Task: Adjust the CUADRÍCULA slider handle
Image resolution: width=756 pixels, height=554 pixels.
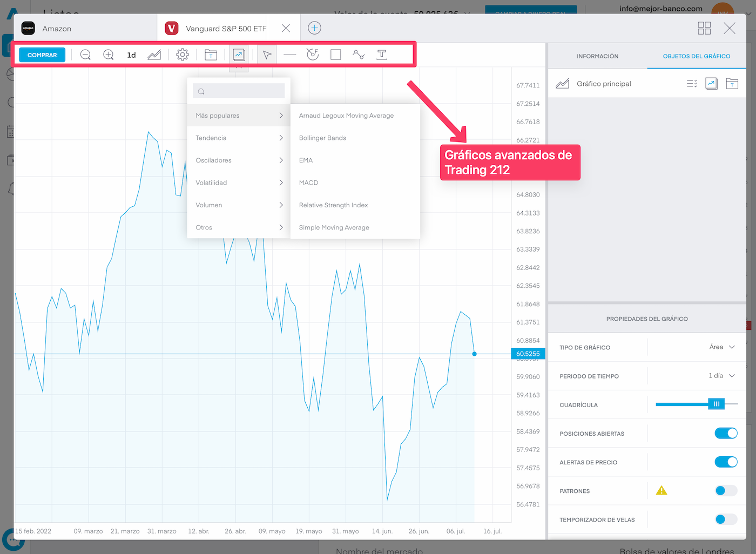Action: click(717, 404)
